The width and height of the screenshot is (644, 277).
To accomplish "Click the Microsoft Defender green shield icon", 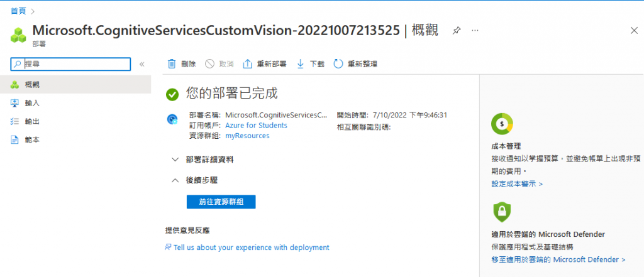I will tap(502, 212).
